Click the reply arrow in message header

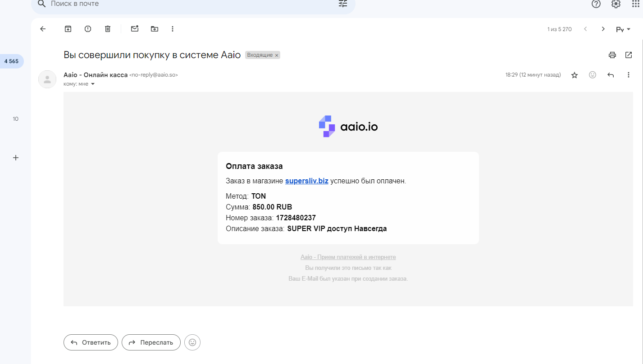[x=611, y=75]
